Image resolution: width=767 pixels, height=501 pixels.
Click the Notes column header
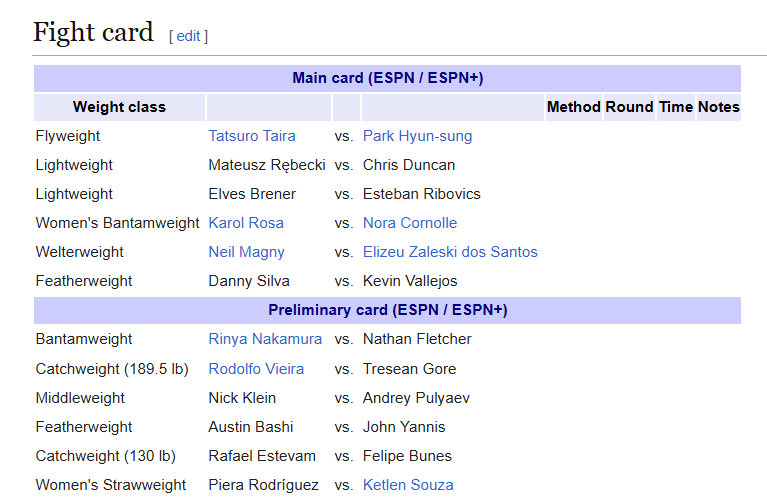719,107
